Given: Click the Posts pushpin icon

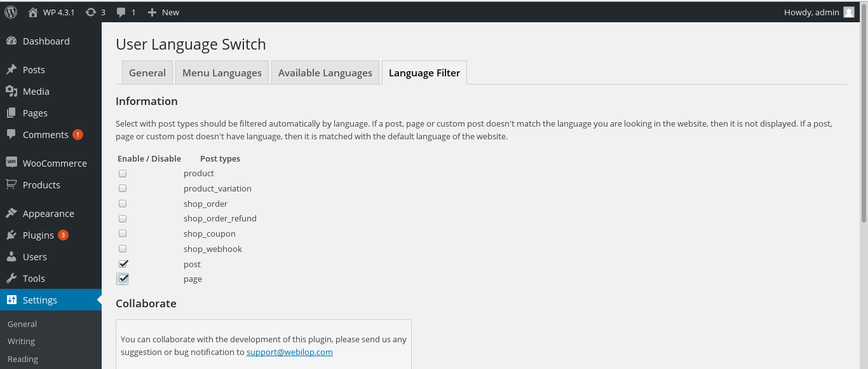Looking at the screenshot, I should coord(11,70).
